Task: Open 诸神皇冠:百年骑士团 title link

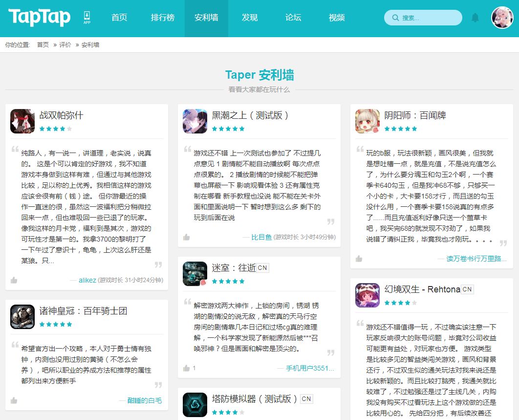Action: tap(83, 310)
